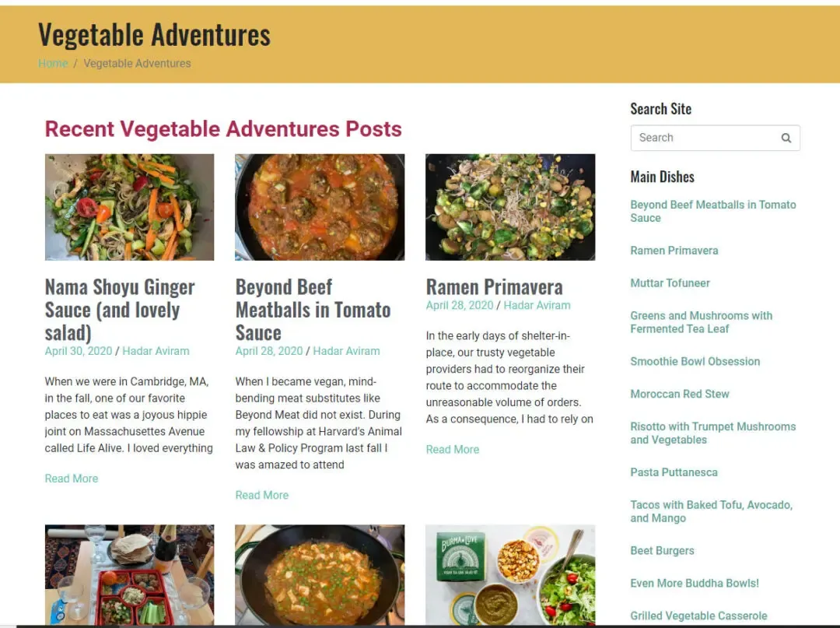Read More on the Nama Shoyu Ginger Sauce post
840x628 pixels.
point(72,479)
